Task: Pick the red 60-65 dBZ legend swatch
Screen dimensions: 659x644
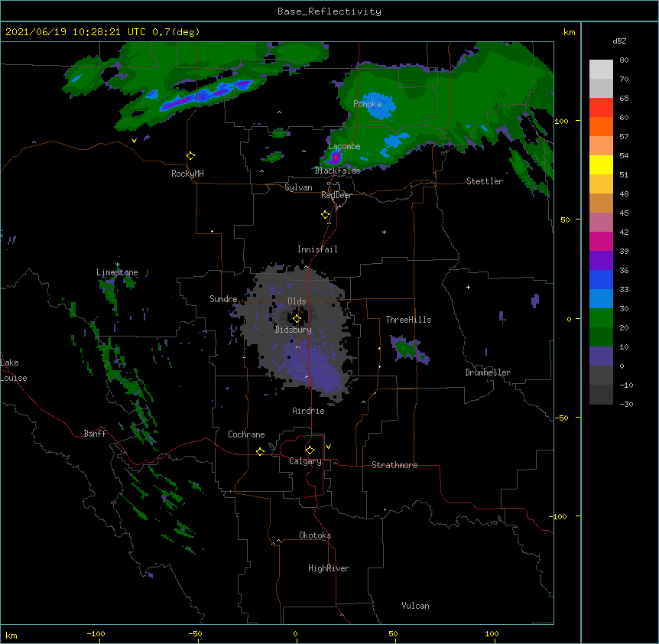Action: point(601,107)
